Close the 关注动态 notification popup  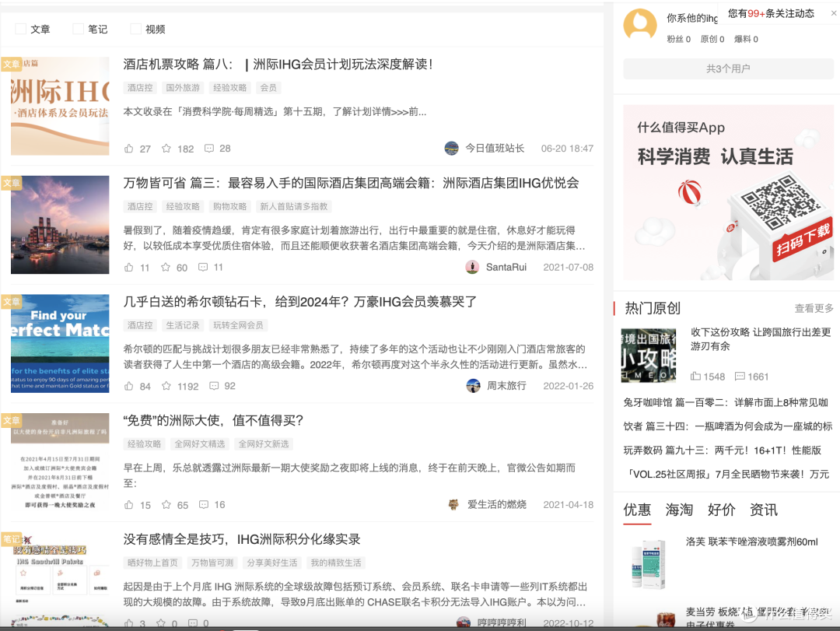pos(834,13)
